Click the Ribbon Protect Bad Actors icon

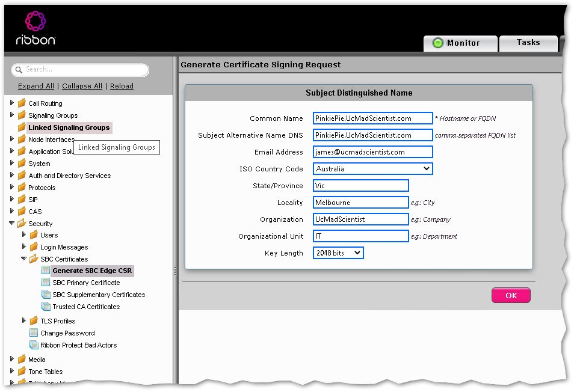[34, 345]
